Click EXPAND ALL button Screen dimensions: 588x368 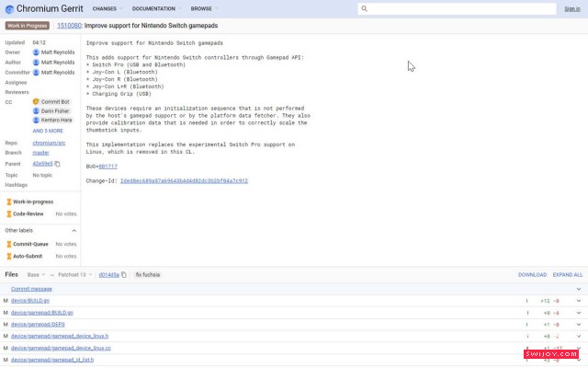point(568,275)
